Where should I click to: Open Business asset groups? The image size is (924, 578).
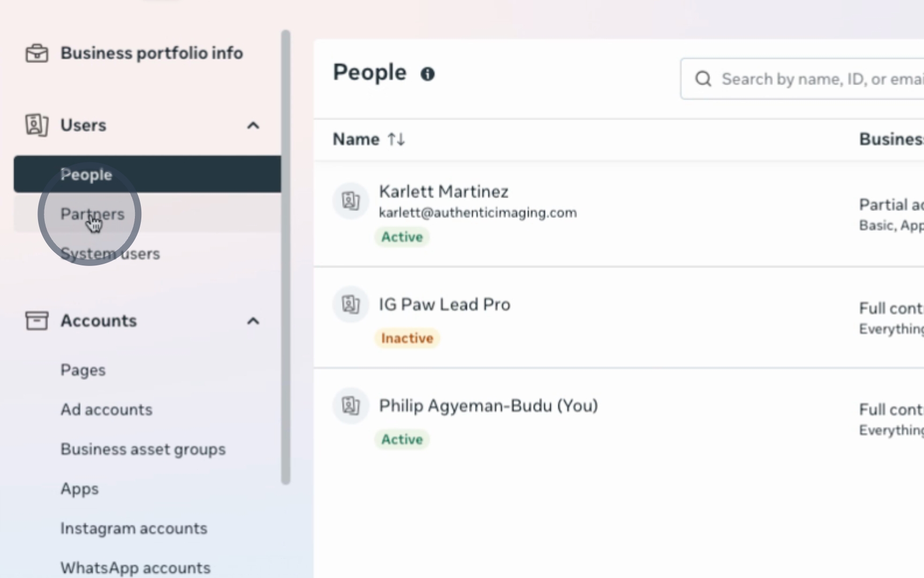(143, 450)
